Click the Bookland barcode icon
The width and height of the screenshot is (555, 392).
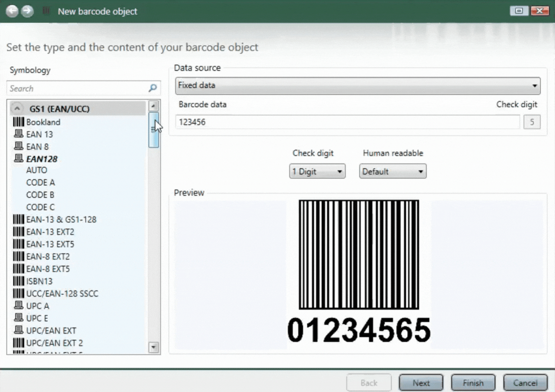tap(19, 122)
